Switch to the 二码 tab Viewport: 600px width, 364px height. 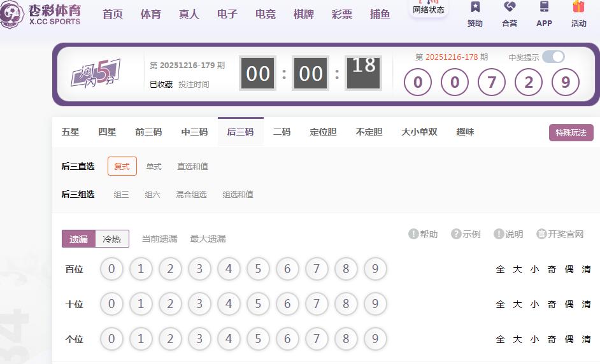tap(282, 132)
